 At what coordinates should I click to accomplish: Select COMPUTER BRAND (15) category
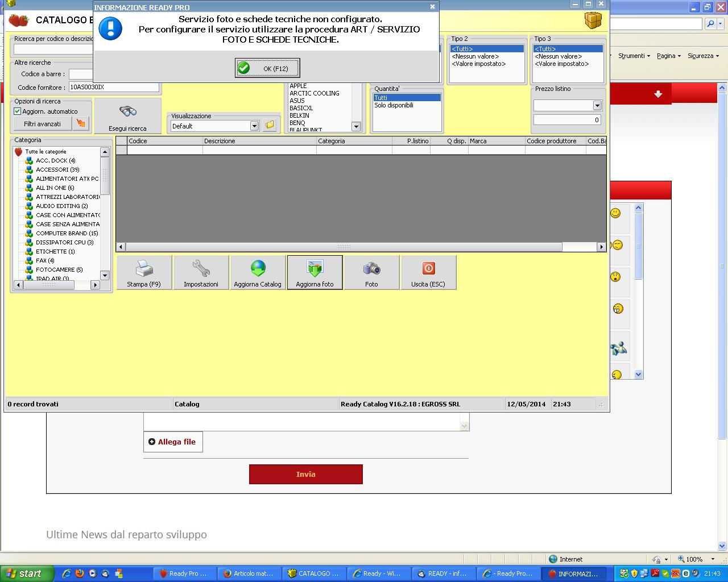point(67,233)
